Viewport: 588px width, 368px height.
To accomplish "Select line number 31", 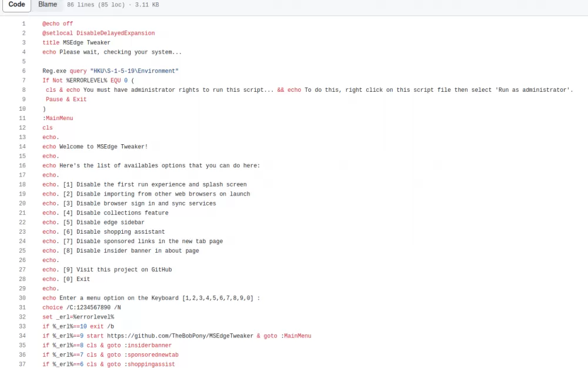I will (22, 307).
